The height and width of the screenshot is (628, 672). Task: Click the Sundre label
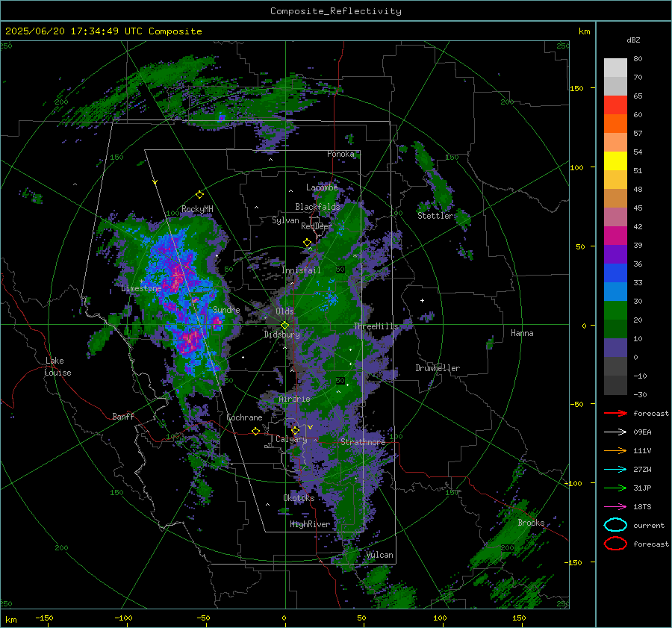[226, 309]
